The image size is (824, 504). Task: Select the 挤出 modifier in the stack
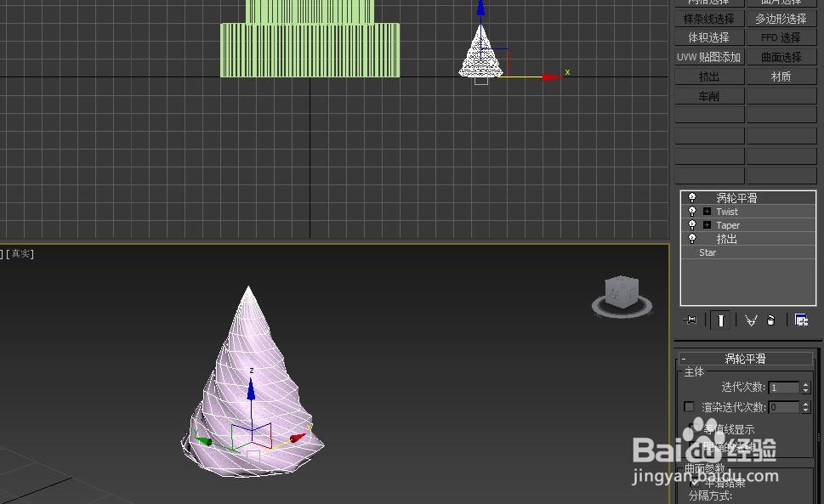(x=725, y=238)
